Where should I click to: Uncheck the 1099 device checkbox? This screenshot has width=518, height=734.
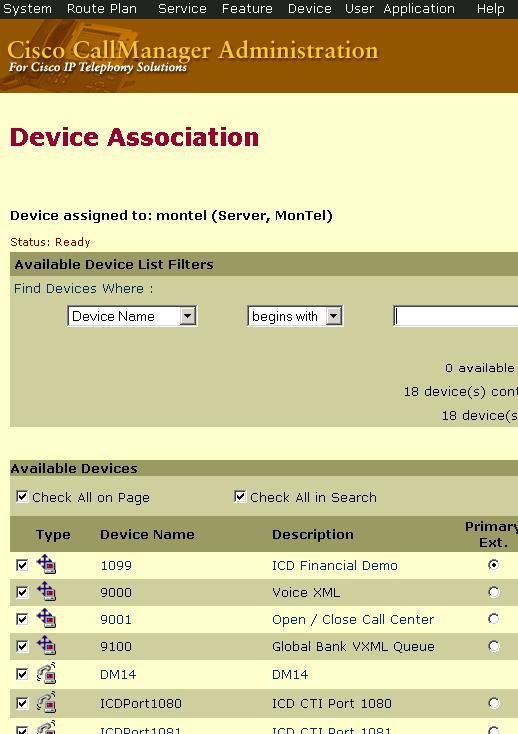(22, 565)
